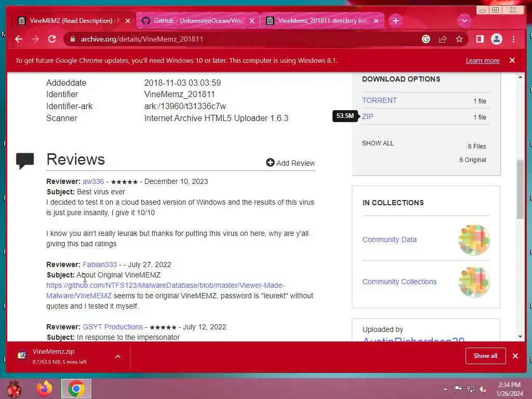Expand SHOW ALL download files
The width and height of the screenshot is (532, 399).
coord(378,143)
